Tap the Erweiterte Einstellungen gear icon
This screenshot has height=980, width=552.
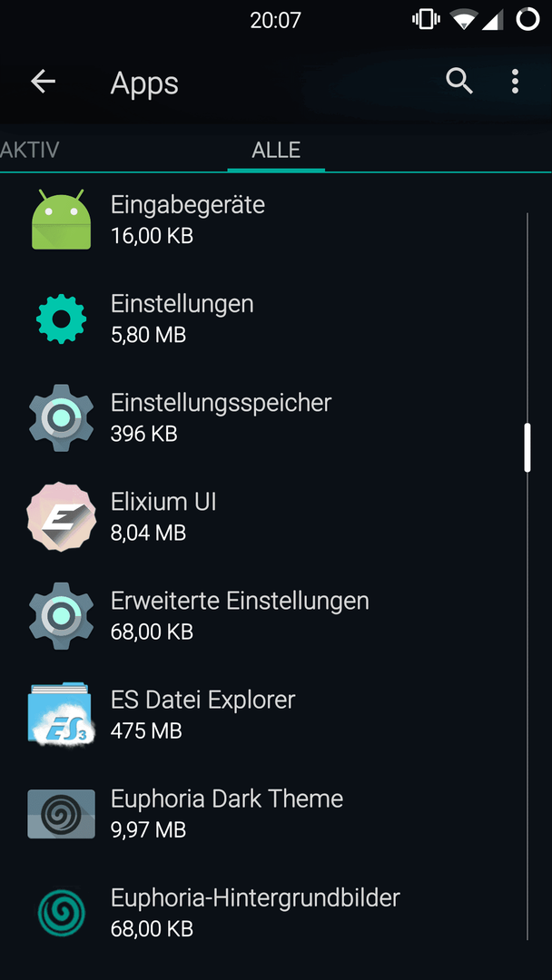coord(61,615)
